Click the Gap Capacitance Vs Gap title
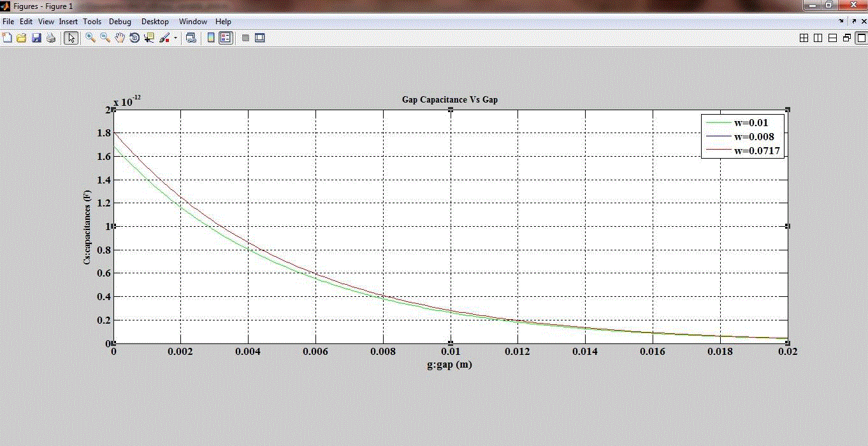Viewport: 868px width, 446px height. pos(450,100)
